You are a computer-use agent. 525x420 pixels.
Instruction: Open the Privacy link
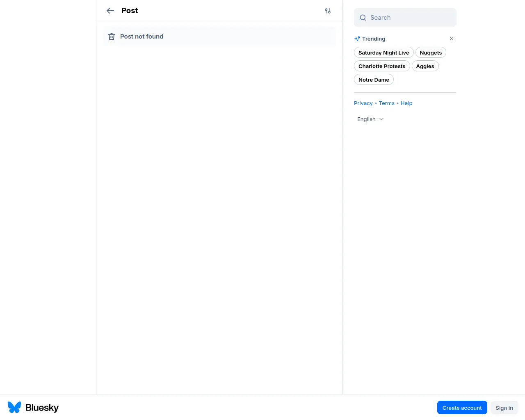point(363,103)
